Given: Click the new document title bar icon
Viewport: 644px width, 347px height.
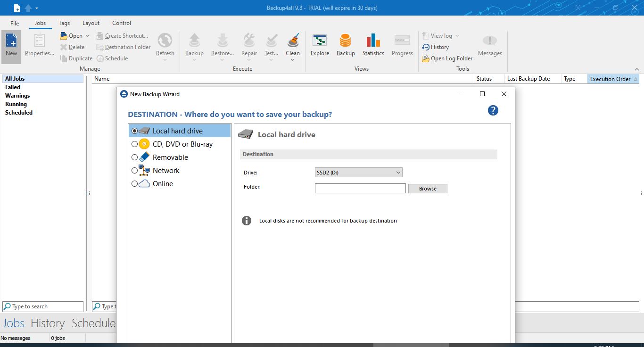Looking at the screenshot, I should pos(17,8).
